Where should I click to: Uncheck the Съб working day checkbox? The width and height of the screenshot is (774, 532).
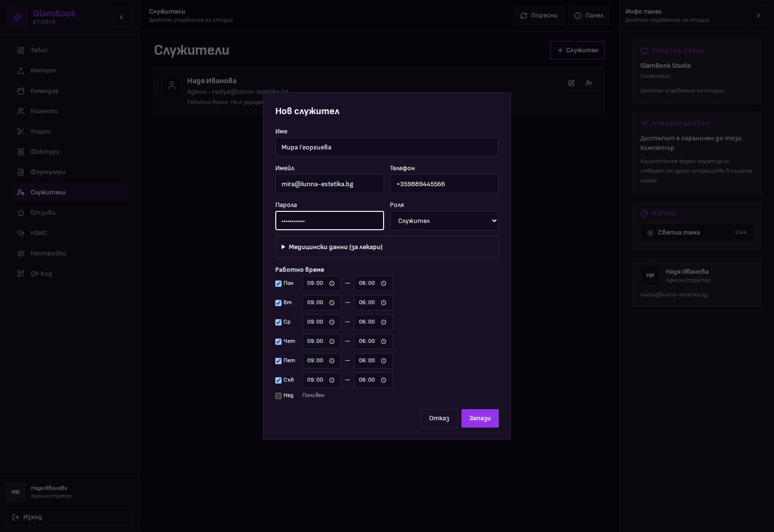pos(279,381)
